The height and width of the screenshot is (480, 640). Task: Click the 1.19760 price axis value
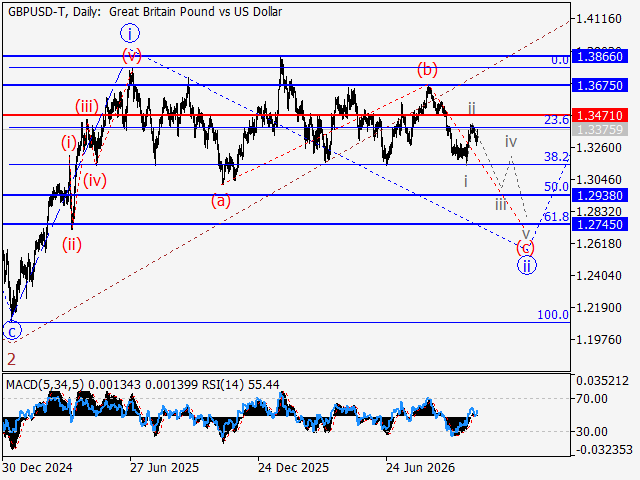coord(599,340)
